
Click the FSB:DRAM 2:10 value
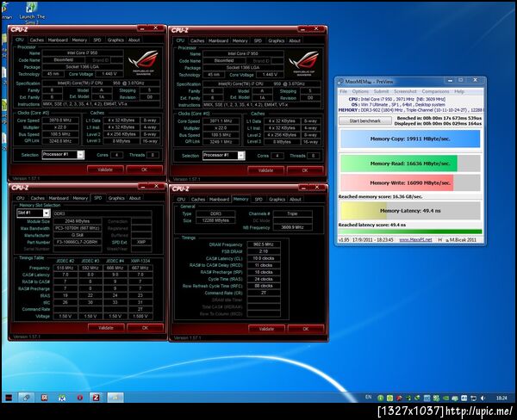pyautogui.click(x=264, y=251)
